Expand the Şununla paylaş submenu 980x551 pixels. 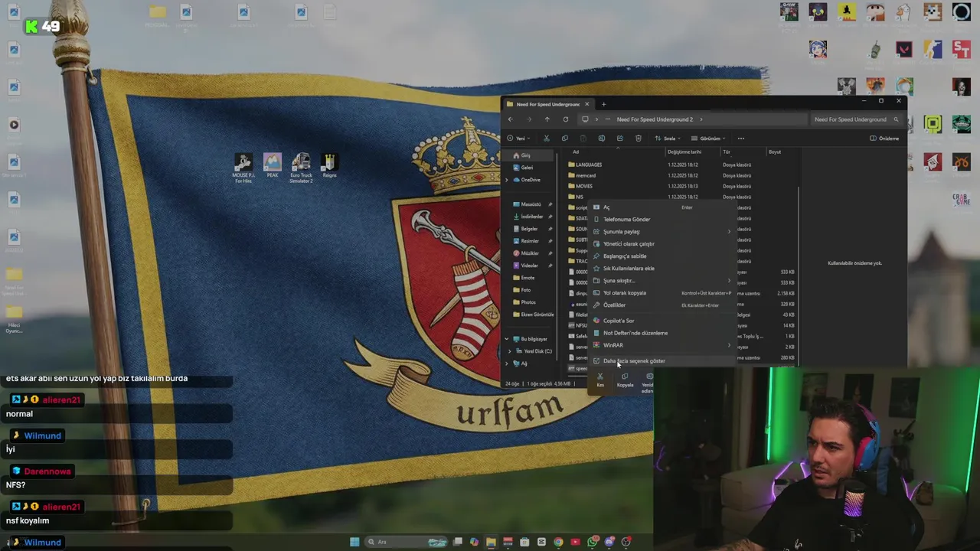662,232
